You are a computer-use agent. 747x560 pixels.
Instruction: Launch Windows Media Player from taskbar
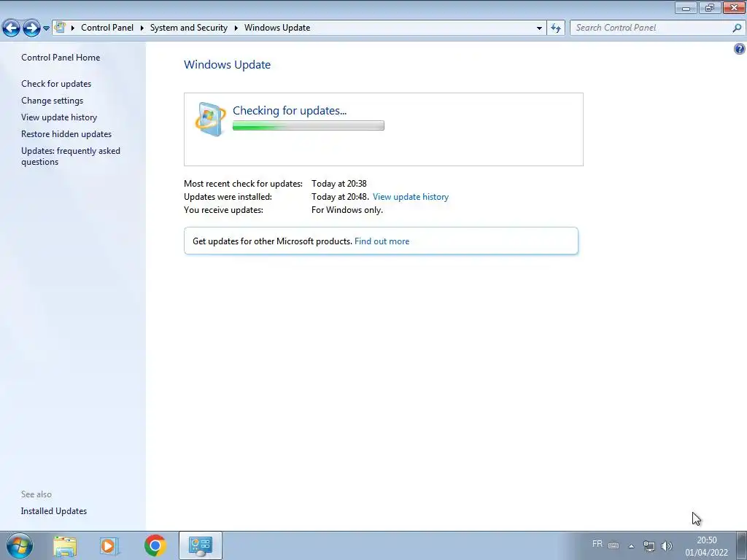pos(109,545)
